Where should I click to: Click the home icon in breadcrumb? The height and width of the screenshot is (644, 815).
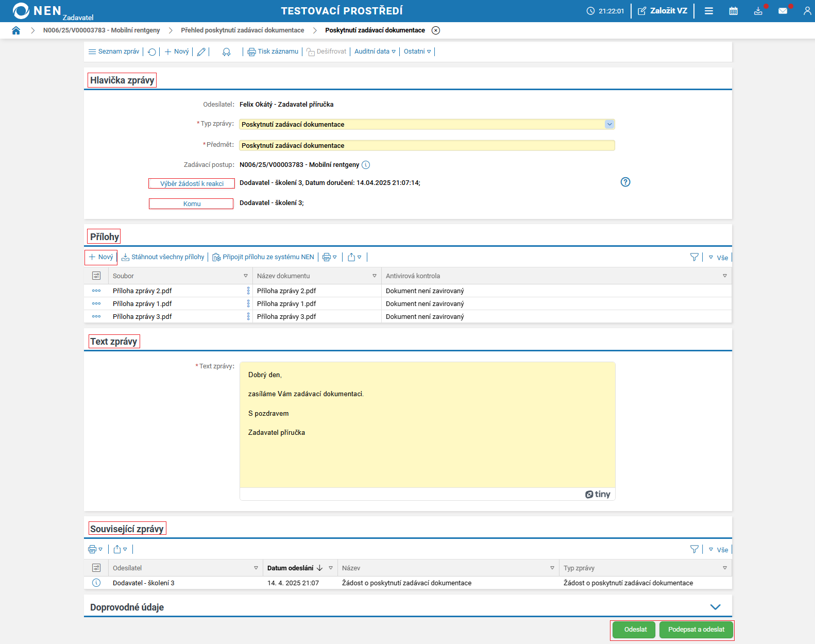16,30
